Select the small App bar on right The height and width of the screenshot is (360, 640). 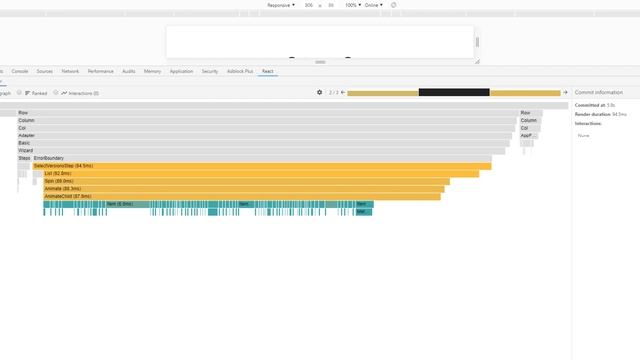click(529, 136)
